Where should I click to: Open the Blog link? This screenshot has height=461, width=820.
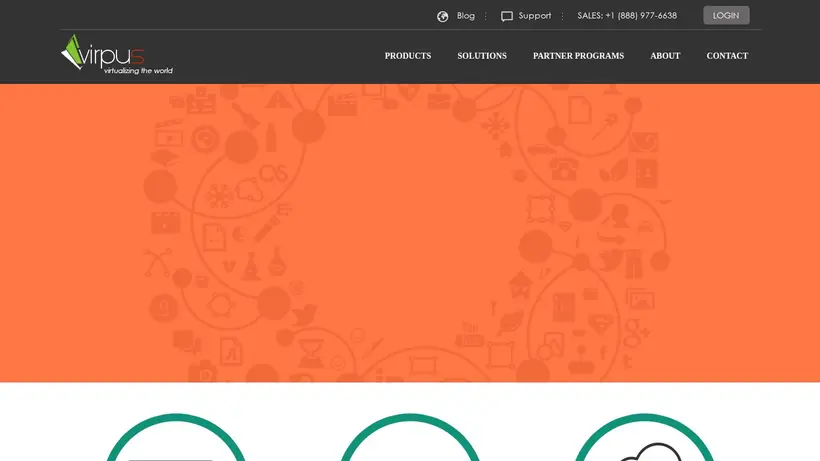click(x=465, y=16)
